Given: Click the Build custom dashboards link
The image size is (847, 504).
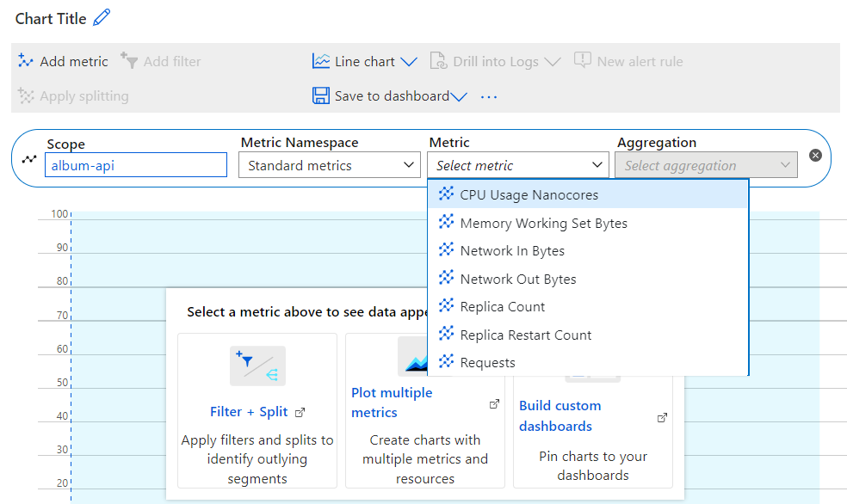Looking at the screenshot, I should pos(560,415).
